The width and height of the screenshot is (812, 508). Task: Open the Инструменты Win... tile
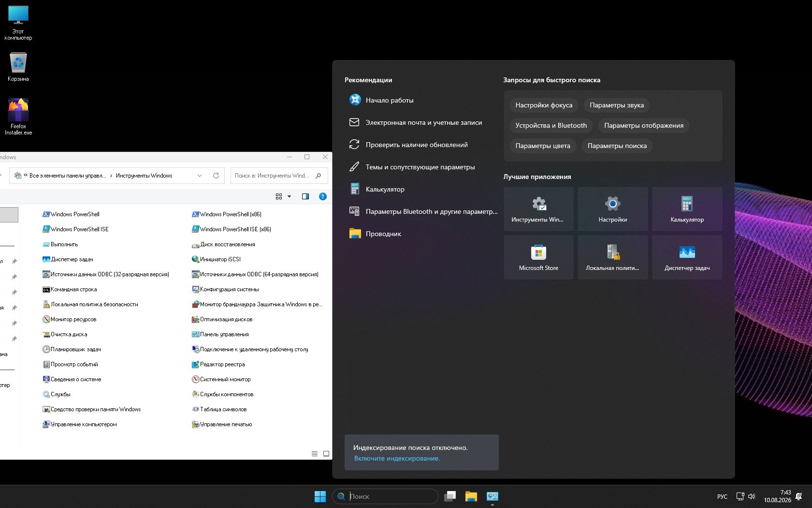coord(538,209)
